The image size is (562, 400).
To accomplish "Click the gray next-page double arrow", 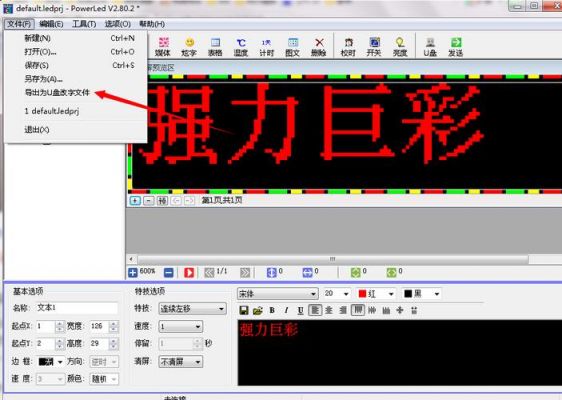I will click(x=245, y=273).
